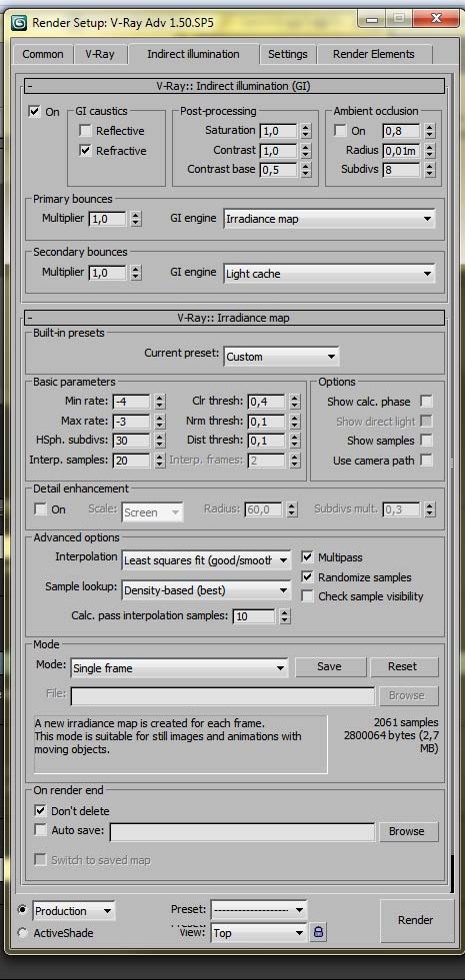This screenshot has width=465, height=980.
Task: Disable Refractive GI caustics
Action: [85, 151]
